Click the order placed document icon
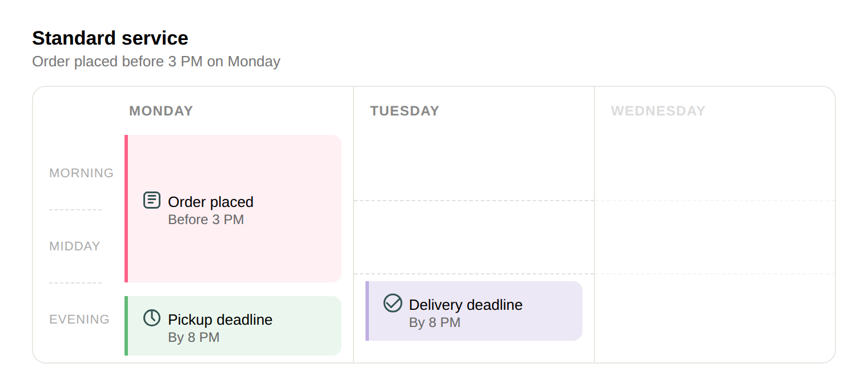868x391 pixels. click(152, 200)
